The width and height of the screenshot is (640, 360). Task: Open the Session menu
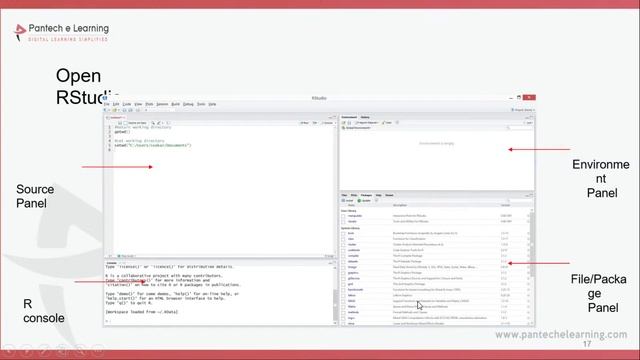pos(162,104)
